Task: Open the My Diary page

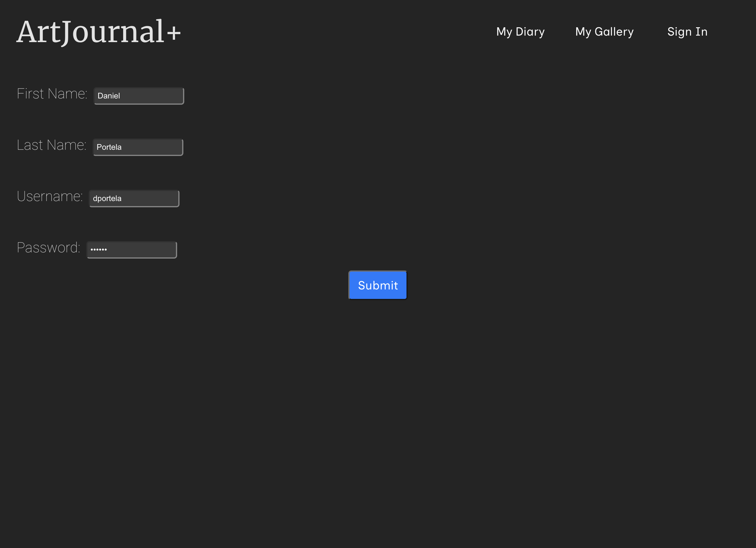Action: (520, 32)
